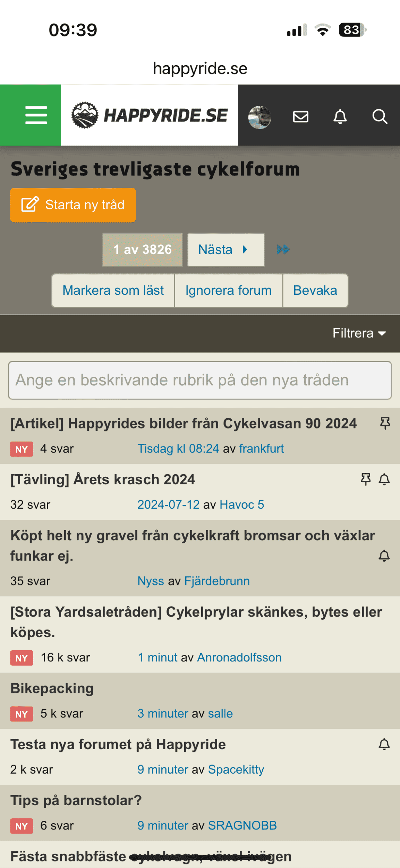Open the messages envelope icon
Screen dimensions: 400x868
[300, 117]
